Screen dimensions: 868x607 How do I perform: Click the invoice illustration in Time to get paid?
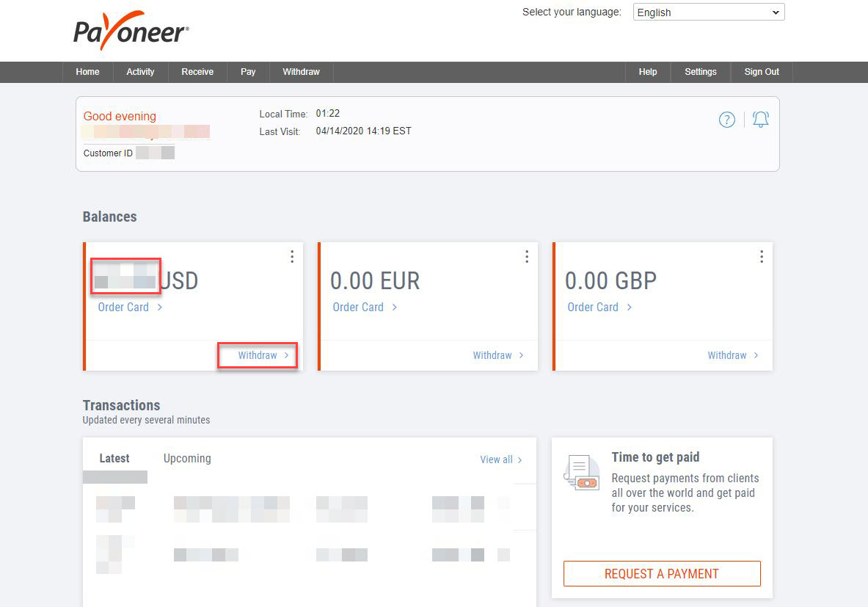[582, 473]
